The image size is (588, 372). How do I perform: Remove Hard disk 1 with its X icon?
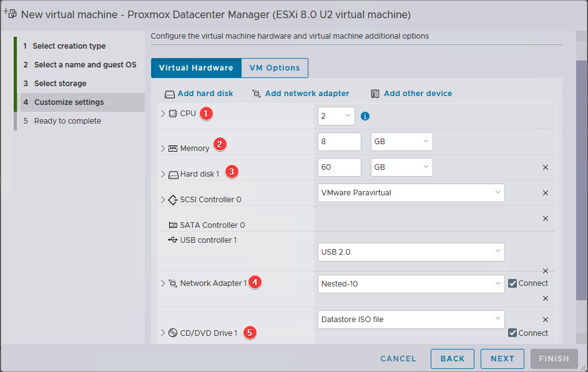pos(545,167)
